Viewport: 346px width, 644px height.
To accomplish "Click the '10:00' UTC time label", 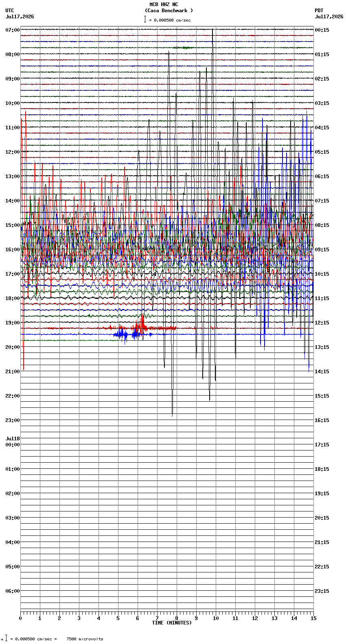I will 13,103.
